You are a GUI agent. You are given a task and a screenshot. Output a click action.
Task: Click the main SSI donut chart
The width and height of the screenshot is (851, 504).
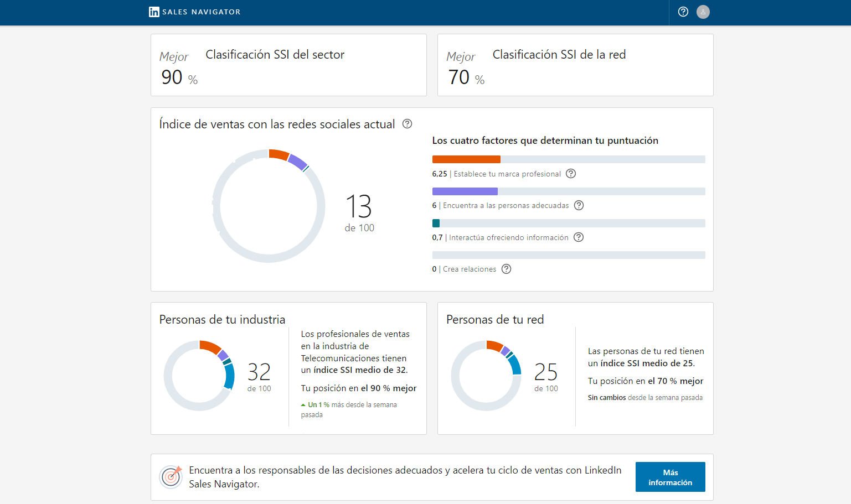tap(269, 206)
